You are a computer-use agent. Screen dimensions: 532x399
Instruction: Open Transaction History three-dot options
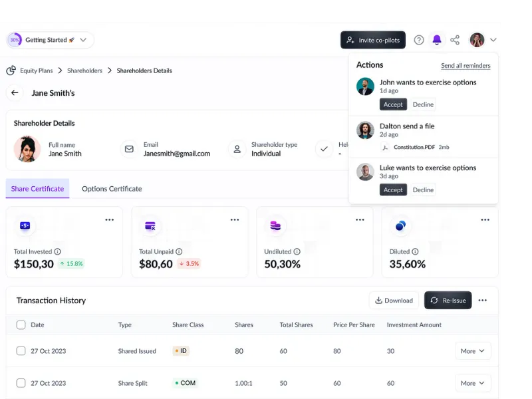483,301
